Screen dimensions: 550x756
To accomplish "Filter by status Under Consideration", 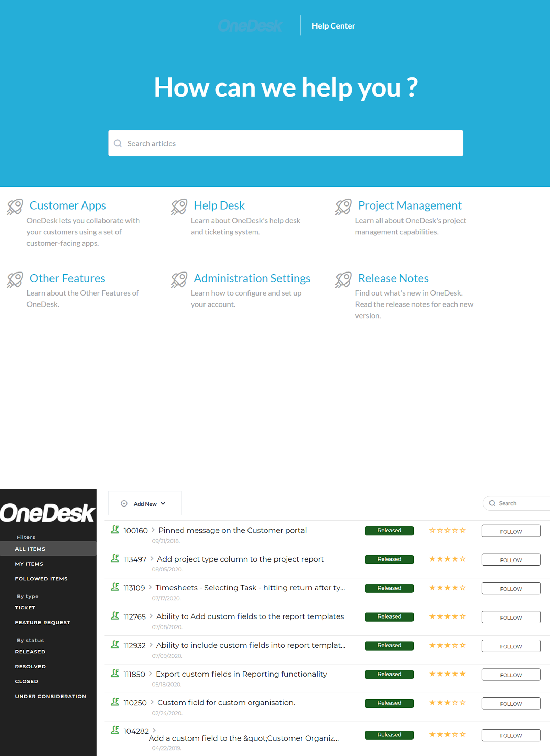I will (51, 696).
